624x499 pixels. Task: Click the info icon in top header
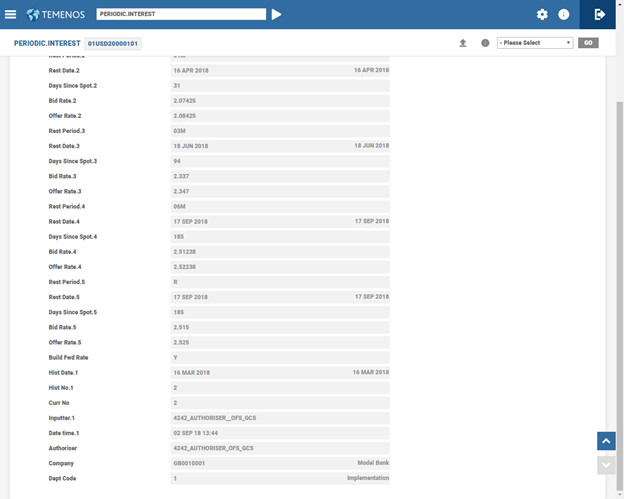[x=564, y=15]
